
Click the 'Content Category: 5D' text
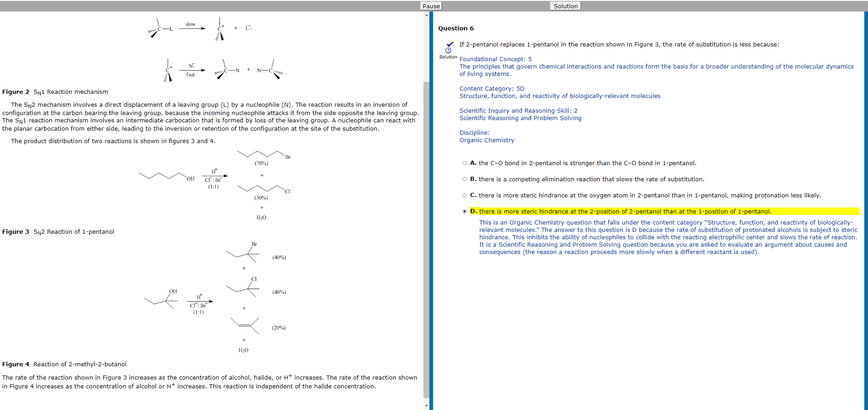[x=492, y=89]
